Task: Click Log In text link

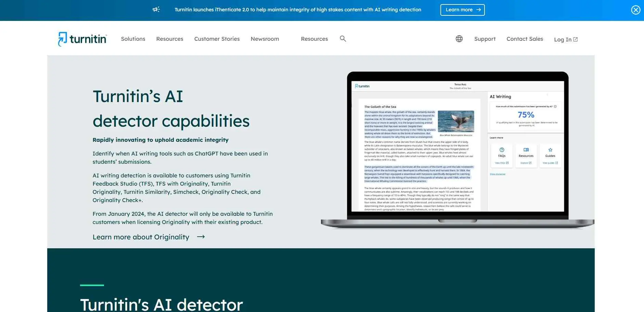Action: pos(563,39)
